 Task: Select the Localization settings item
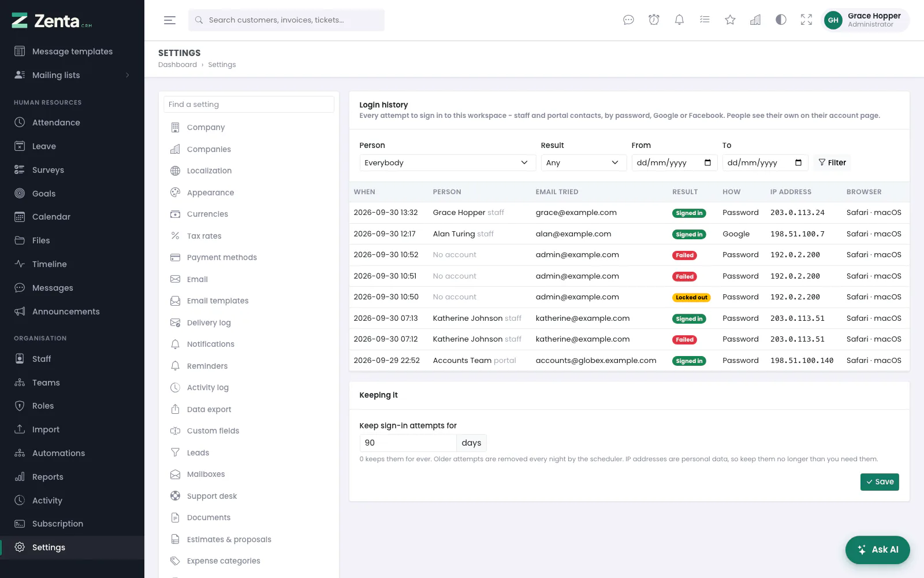click(x=249, y=171)
